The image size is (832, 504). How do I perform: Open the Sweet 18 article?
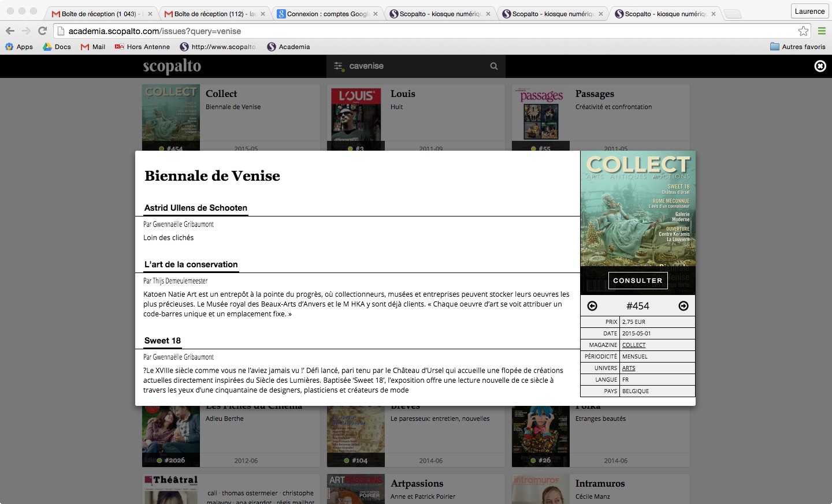(162, 341)
